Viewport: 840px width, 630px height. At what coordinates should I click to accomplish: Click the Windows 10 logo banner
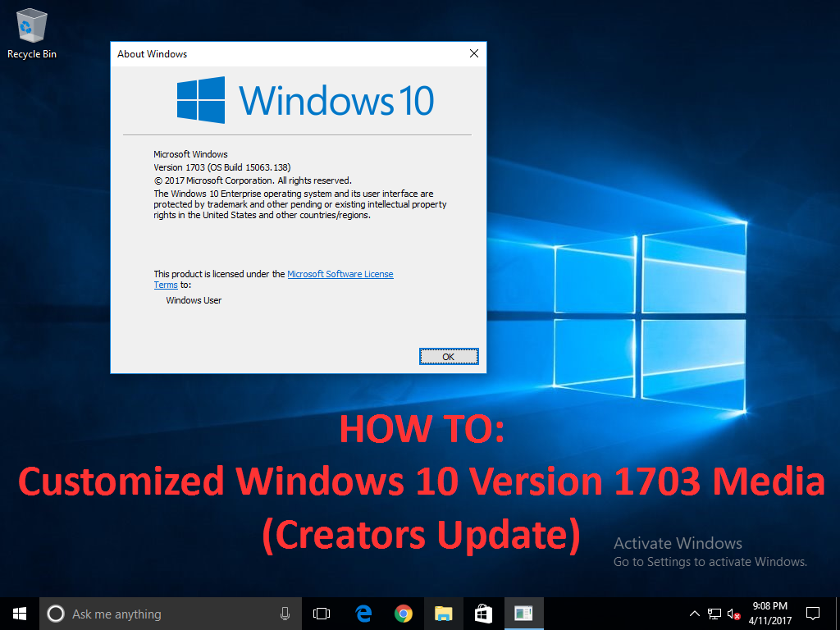tap(305, 100)
